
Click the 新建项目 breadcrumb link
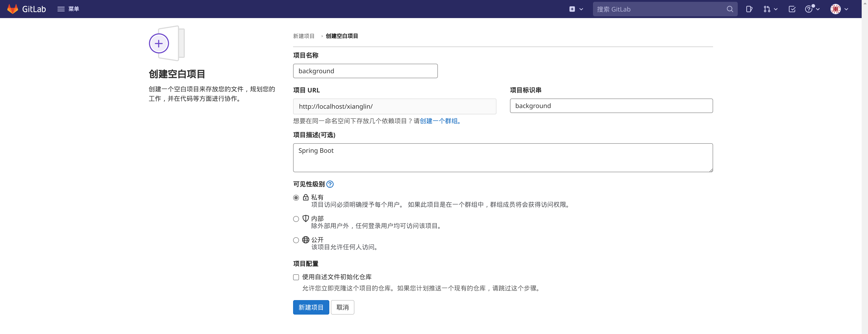click(x=304, y=36)
